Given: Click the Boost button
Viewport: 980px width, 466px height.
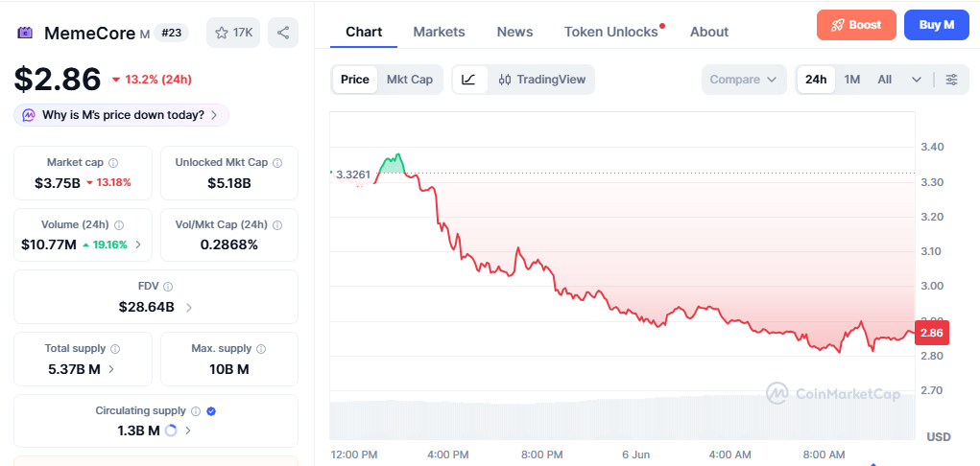Looking at the screenshot, I should pos(856,25).
